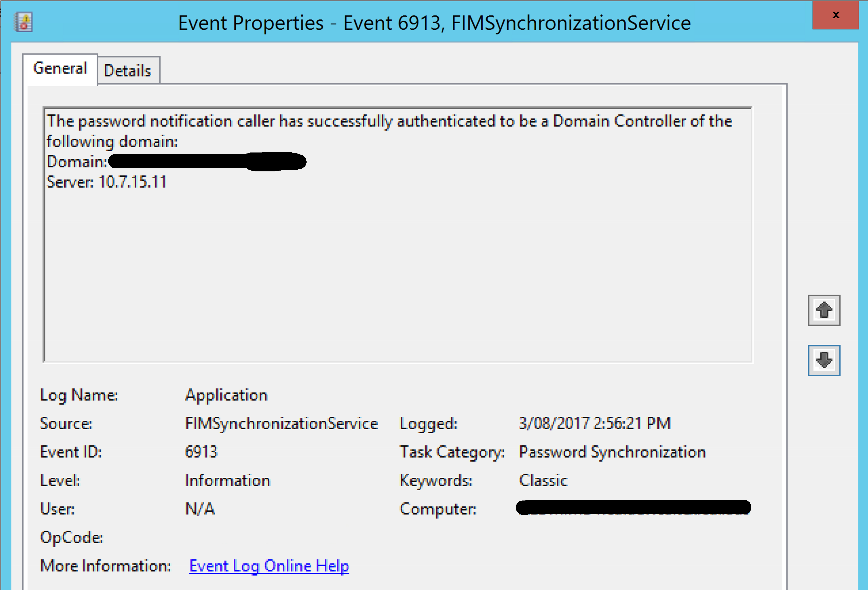Click the Task Category value Password Synchronization

[612, 452]
